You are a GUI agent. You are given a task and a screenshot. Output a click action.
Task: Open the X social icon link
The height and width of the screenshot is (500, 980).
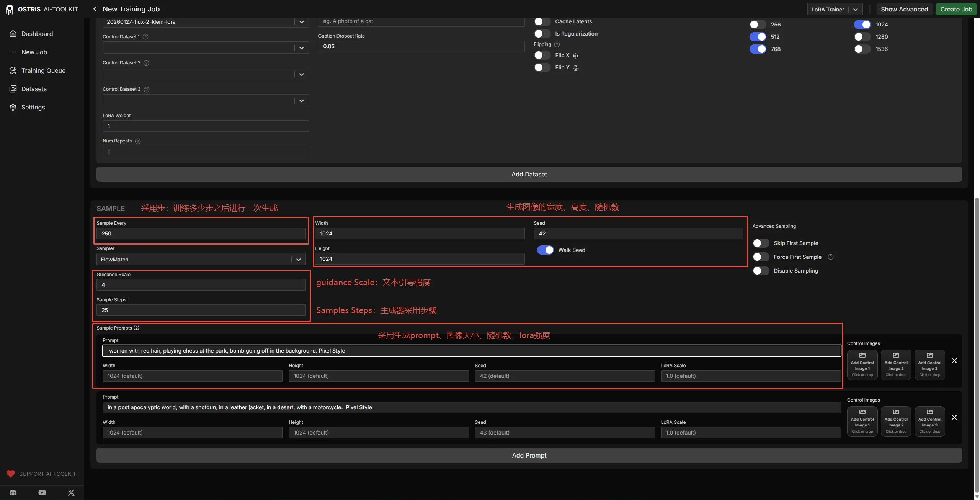pyautogui.click(x=71, y=493)
